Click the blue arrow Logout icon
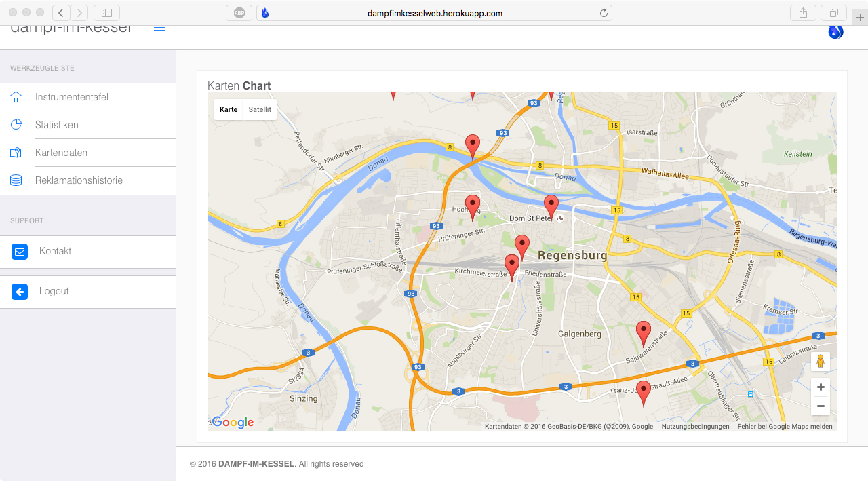This screenshot has height=481, width=868. [x=20, y=292]
